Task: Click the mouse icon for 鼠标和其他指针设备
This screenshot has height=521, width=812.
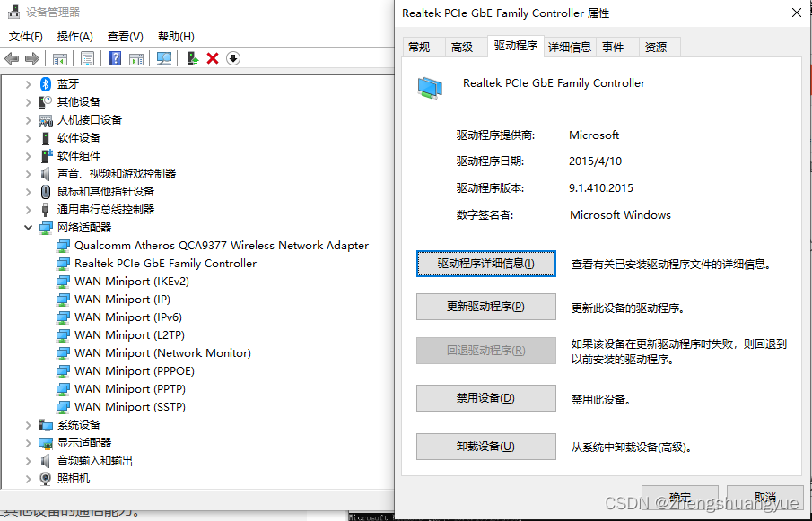Action: click(46, 191)
